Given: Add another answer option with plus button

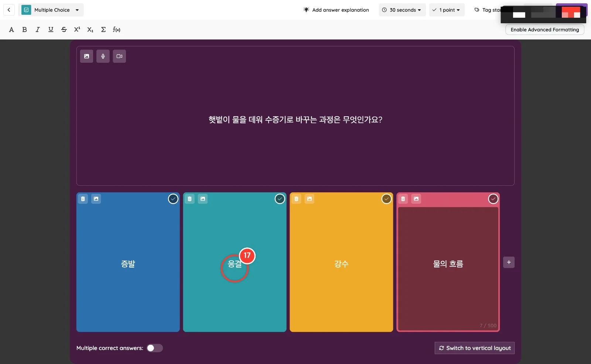Looking at the screenshot, I should (x=509, y=262).
